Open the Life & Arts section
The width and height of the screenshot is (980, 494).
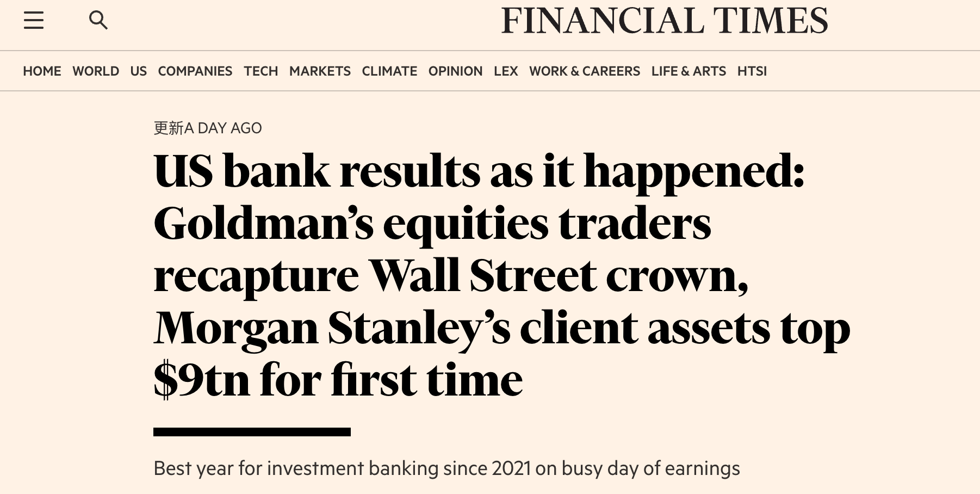pyautogui.click(x=689, y=71)
